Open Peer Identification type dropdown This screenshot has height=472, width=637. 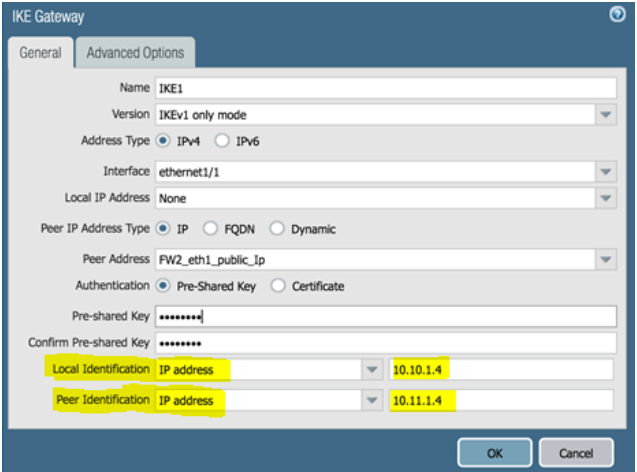[x=370, y=401]
